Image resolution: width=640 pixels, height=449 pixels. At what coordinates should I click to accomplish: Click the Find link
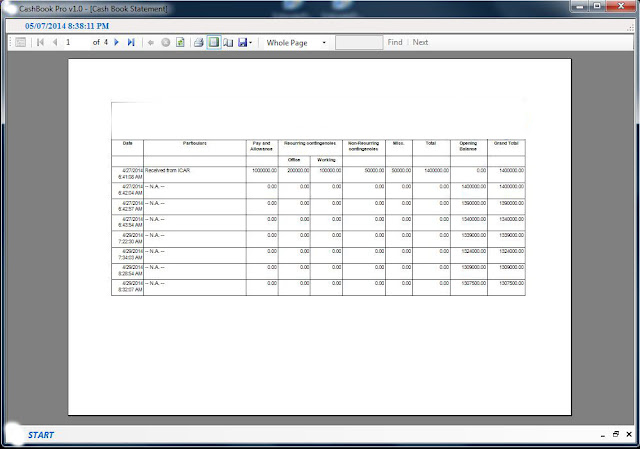[395, 42]
